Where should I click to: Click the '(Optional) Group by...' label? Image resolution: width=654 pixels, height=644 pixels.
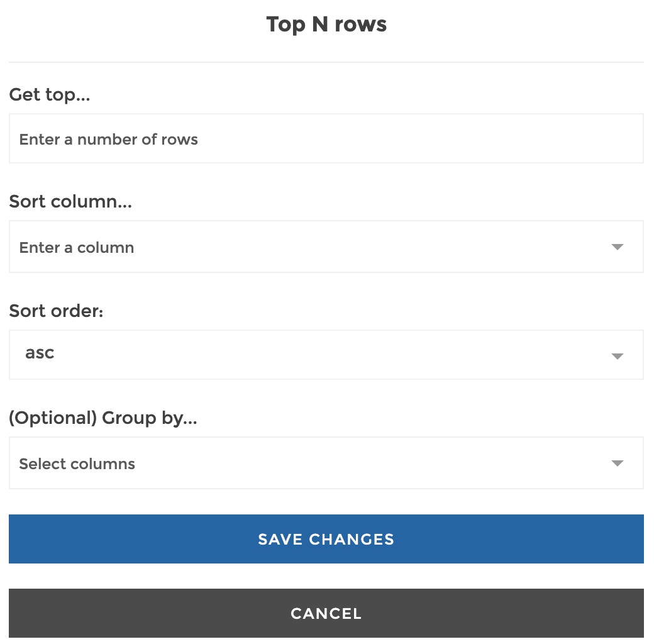[103, 418]
